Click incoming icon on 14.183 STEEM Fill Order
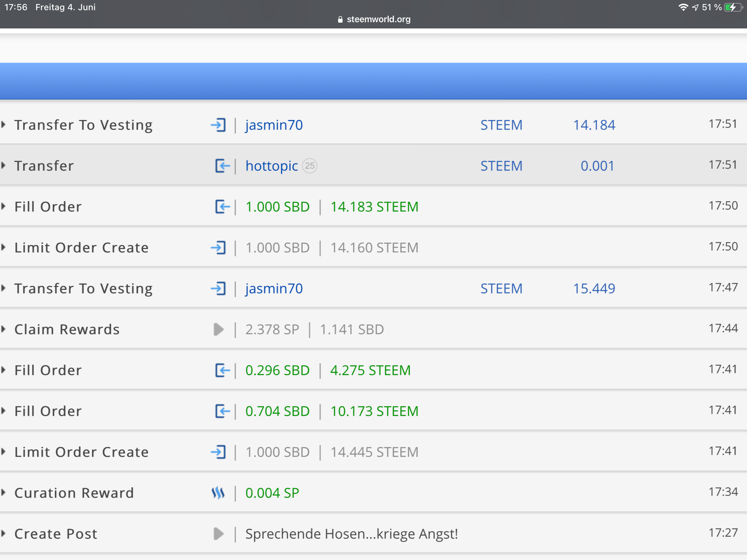The width and height of the screenshot is (747, 560). pos(222,207)
